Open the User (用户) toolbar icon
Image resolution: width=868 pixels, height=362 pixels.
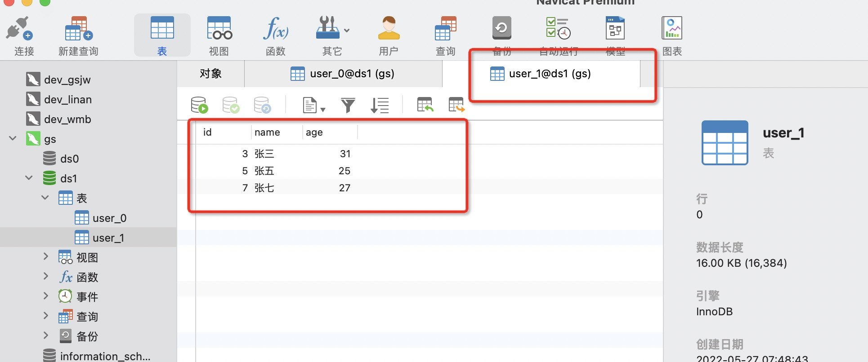tap(389, 28)
